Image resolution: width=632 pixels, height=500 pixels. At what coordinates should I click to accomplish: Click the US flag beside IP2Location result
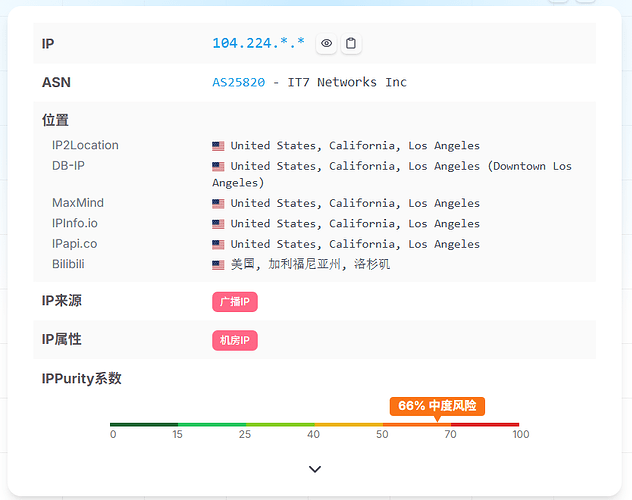point(218,146)
